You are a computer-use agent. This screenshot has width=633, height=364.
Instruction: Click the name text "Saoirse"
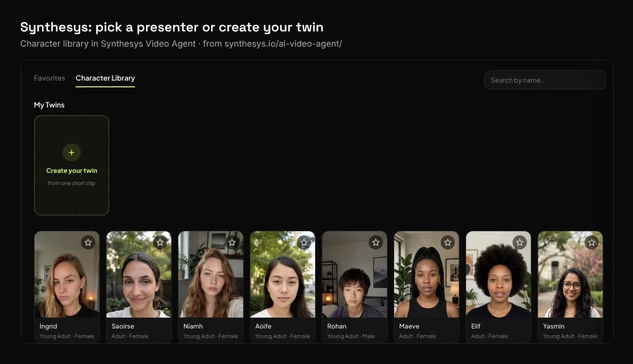coord(123,326)
